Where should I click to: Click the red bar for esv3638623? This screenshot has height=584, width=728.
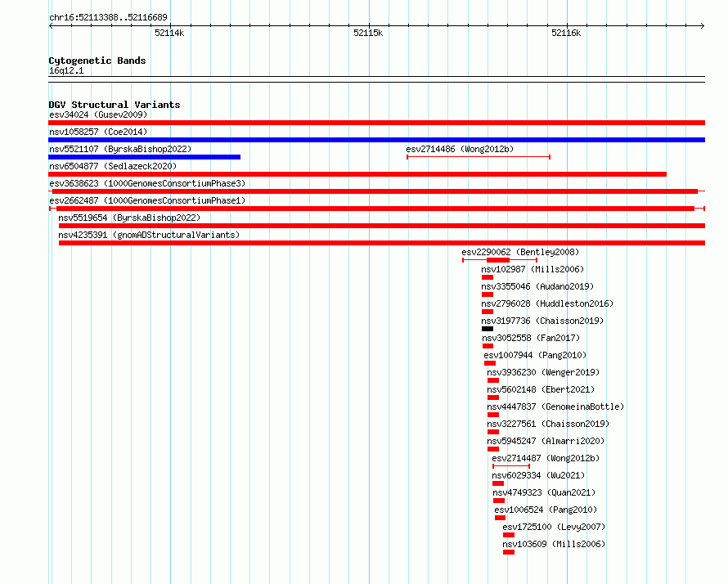[376, 191]
